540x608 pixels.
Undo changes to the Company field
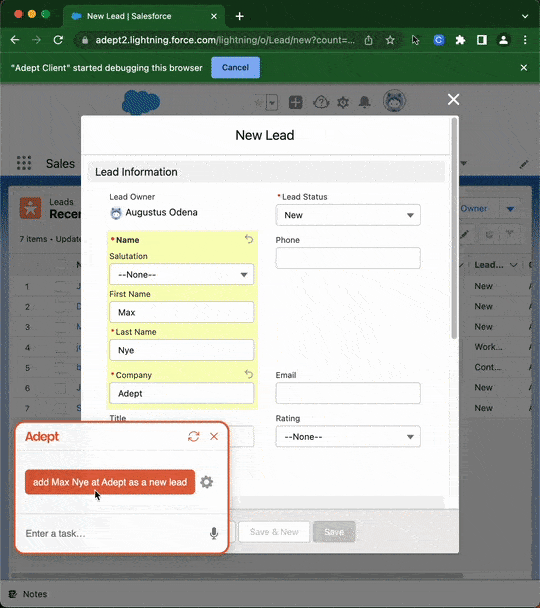coord(249,374)
